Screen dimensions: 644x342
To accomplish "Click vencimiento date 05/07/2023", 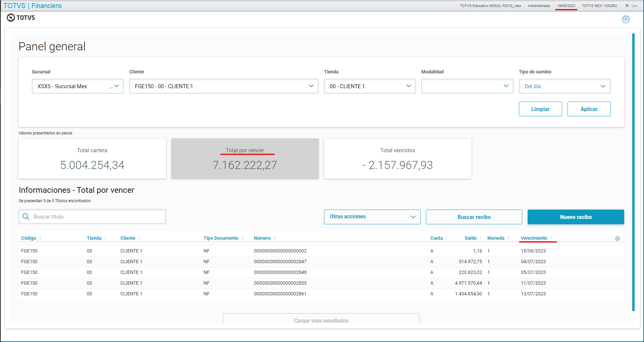I will [533, 272].
